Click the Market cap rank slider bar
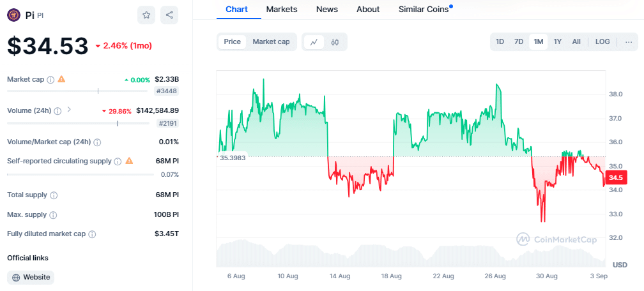Image resolution: width=644 pixels, height=291 pixels. (x=78, y=91)
